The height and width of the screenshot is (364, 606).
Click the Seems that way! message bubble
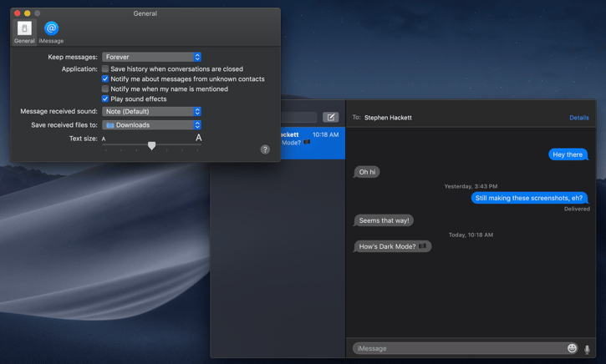pyautogui.click(x=384, y=220)
